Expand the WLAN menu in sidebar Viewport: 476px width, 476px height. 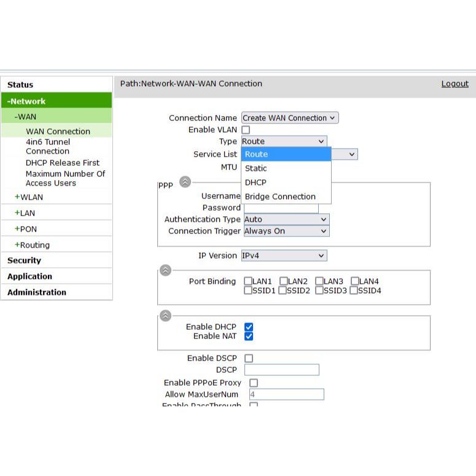pyautogui.click(x=28, y=197)
